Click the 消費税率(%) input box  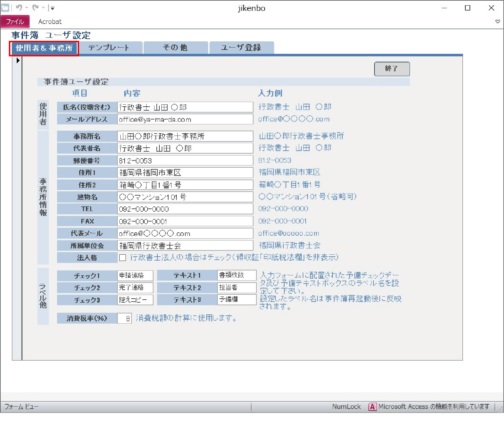pos(125,318)
